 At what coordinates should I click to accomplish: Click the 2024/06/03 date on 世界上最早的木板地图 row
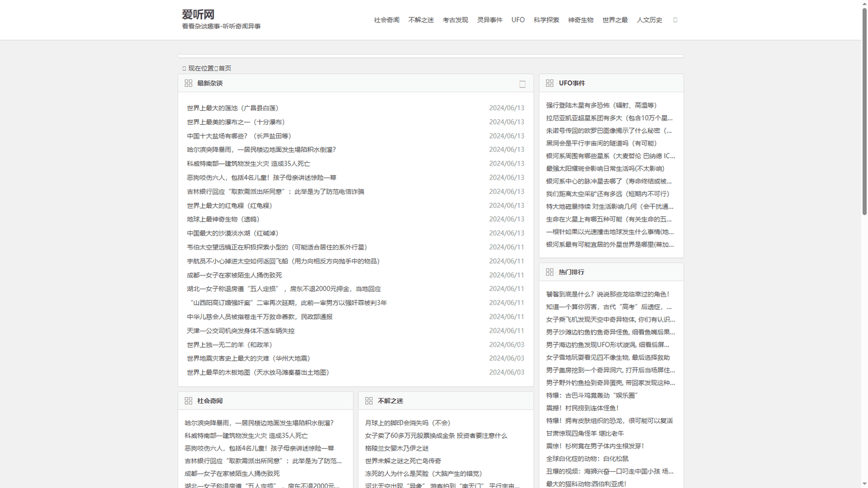[506, 372]
